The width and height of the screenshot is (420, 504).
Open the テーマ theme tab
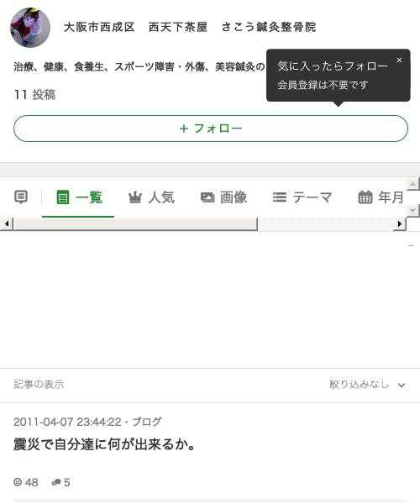pos(302,197)
